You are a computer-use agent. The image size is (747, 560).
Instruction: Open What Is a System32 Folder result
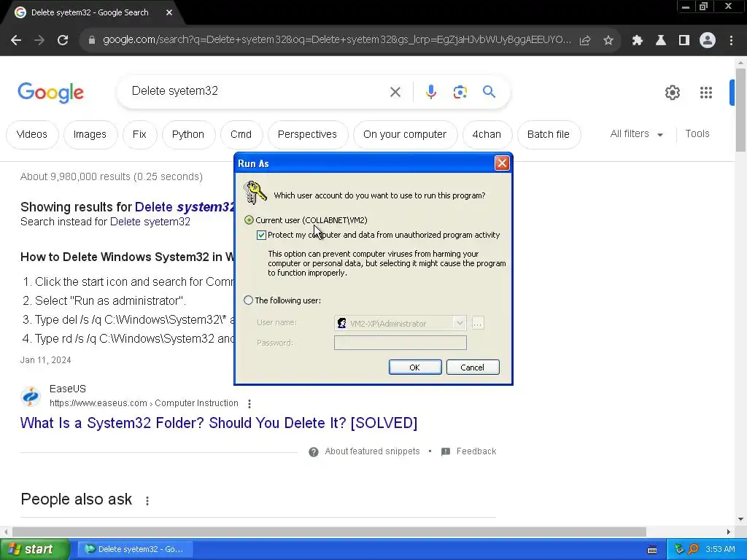[x=219, y=423]
